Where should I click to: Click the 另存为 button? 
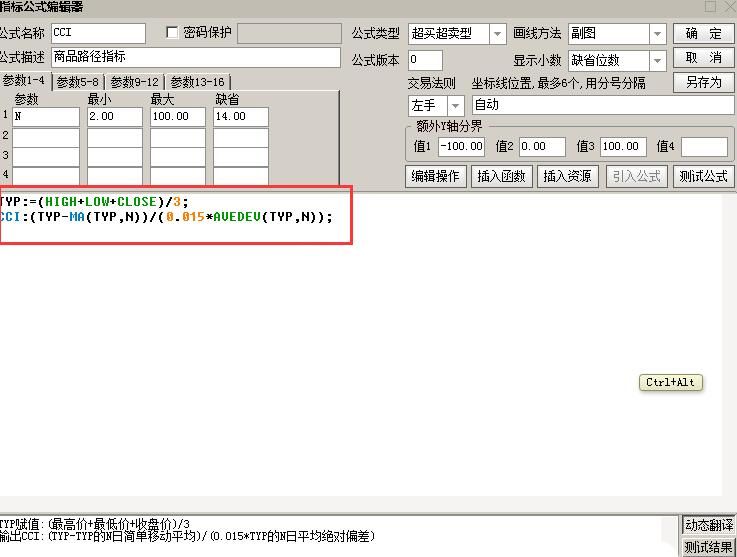point(703,82)
